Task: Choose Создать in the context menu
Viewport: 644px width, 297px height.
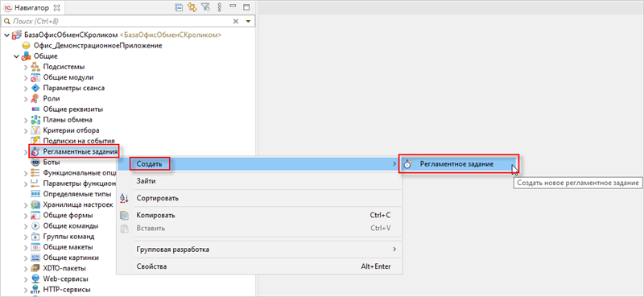Action: tap(150, 164)
